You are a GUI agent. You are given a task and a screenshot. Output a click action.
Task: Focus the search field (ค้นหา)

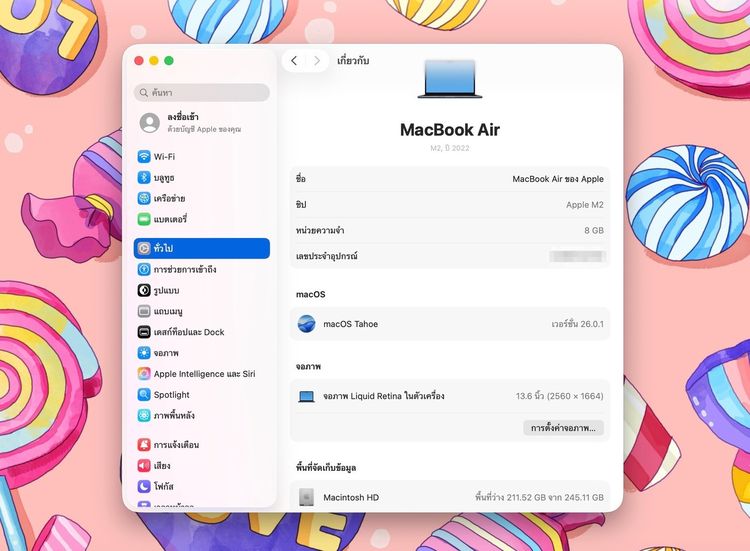(x=202, y=92)
